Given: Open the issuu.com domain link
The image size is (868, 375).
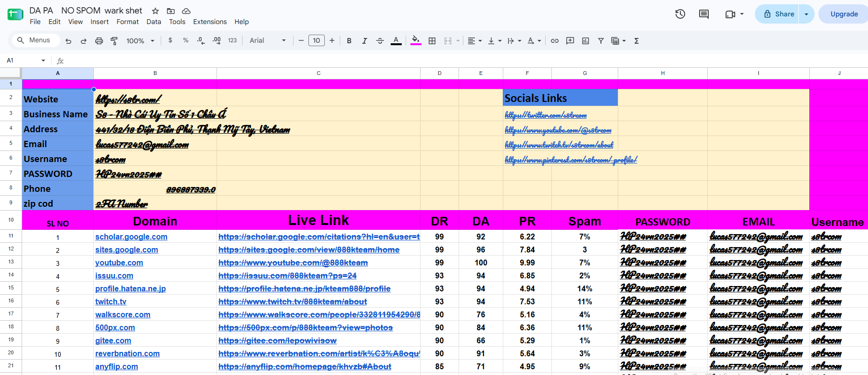Looking at the screenshot, I should 114,275.
